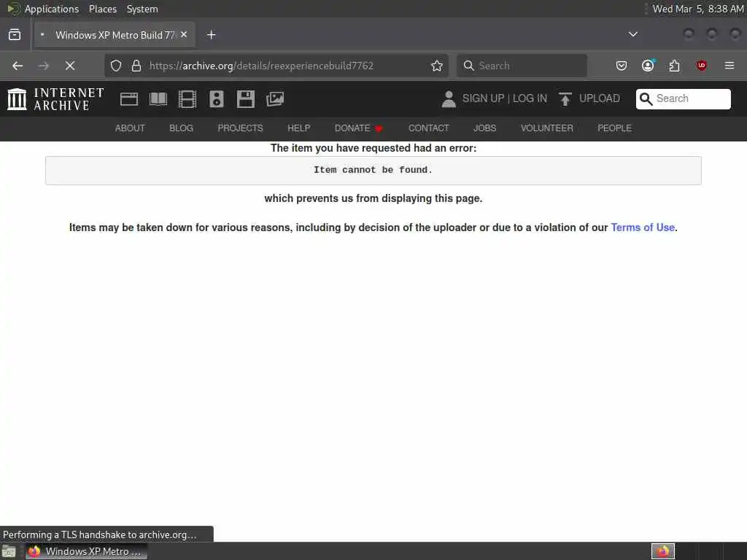Click the upload arrow icon
This screenshot has height=560, width=747.
[x=565, y=99]
